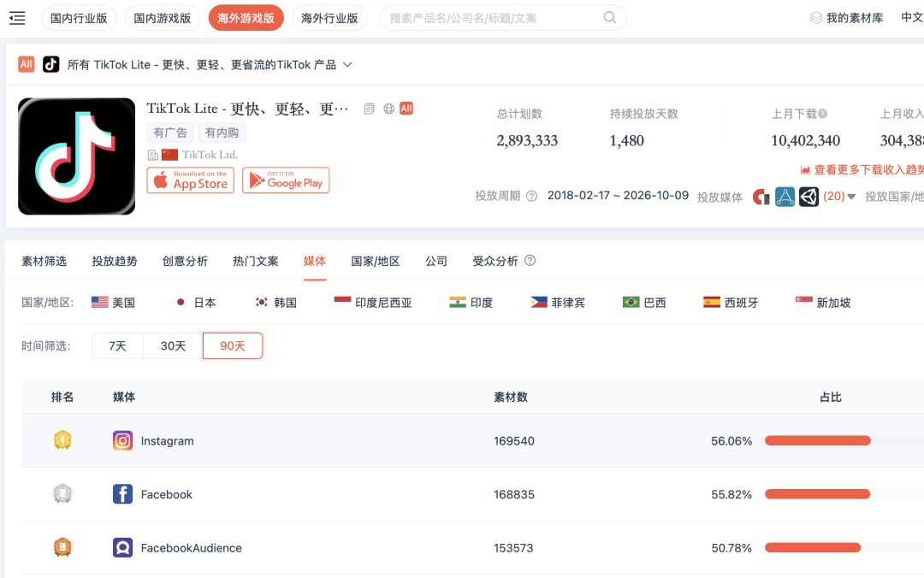Click the FacebookAudience logo icon
The image size is (924, 578).
point(122,548)
